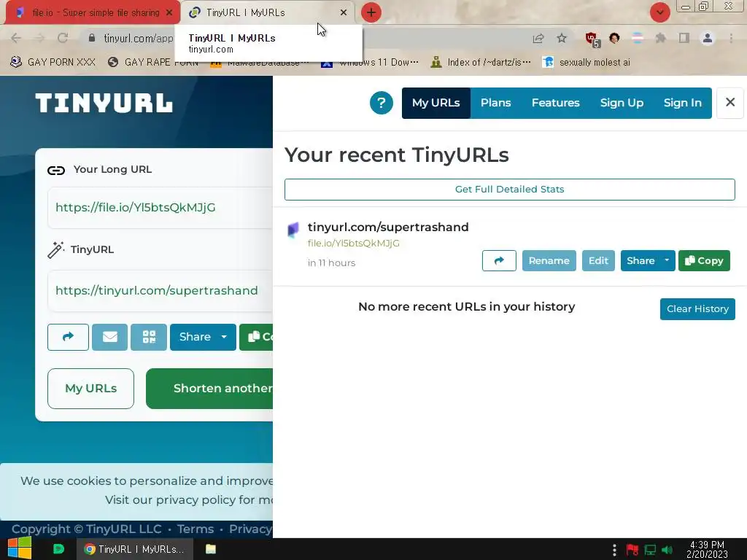Close the My URLs side panel
747x560 pixels.
[729, 102]
